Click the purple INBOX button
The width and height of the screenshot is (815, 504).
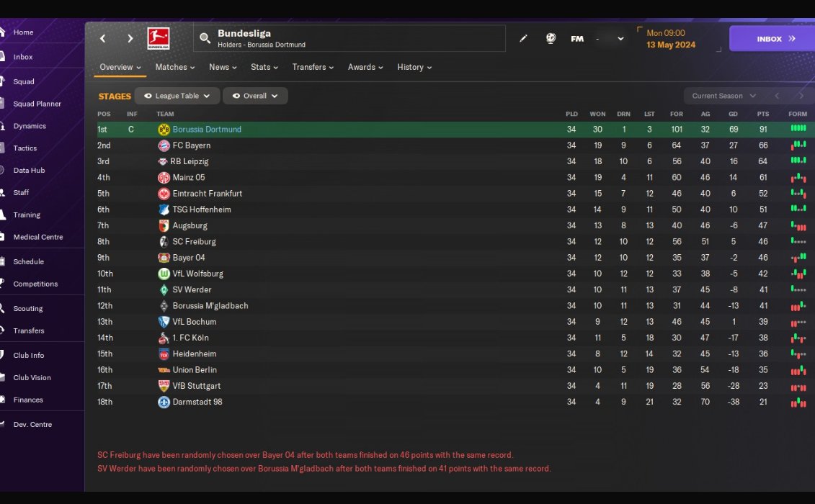772,38
